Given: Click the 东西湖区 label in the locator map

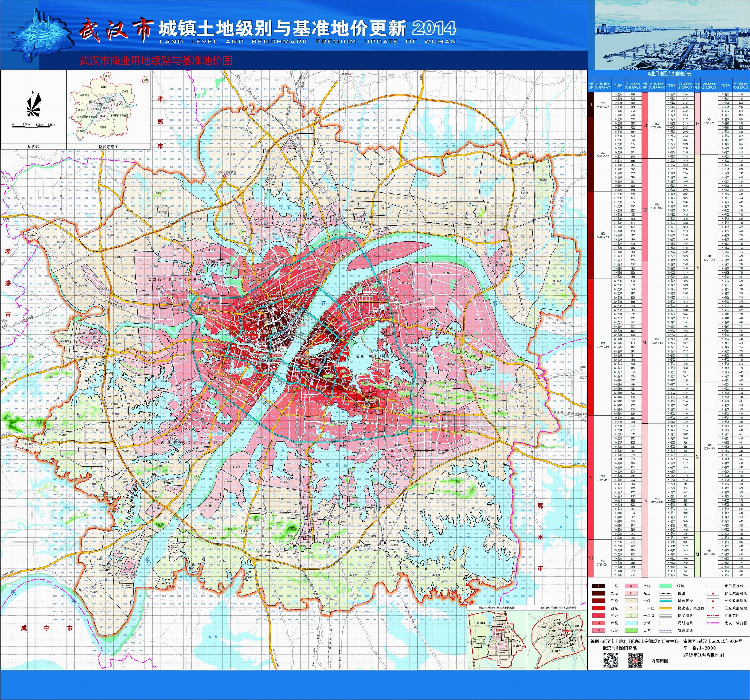Looking at the screenshot, I should click(85, 95).
